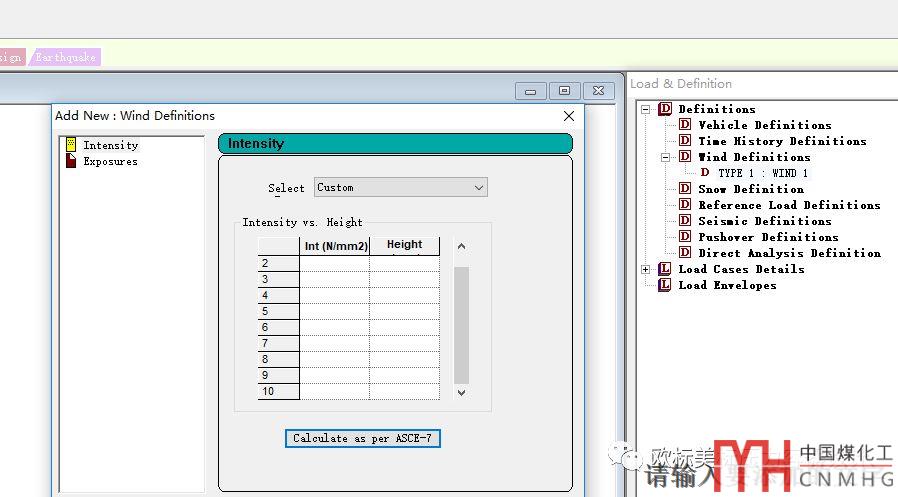898x497 pixels.
Task: Click Int (N/mm2) cell in row 2
Action: pos(334,264)
